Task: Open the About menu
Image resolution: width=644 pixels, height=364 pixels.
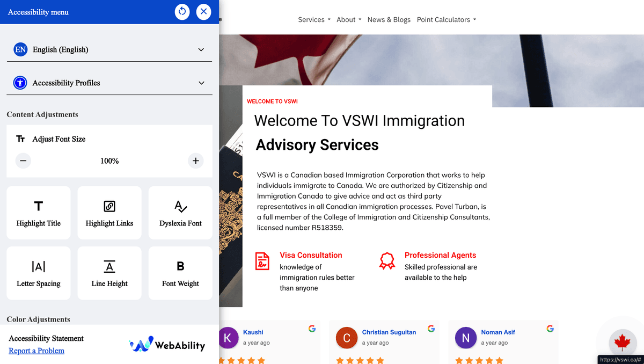Action: tap(349, 20)
